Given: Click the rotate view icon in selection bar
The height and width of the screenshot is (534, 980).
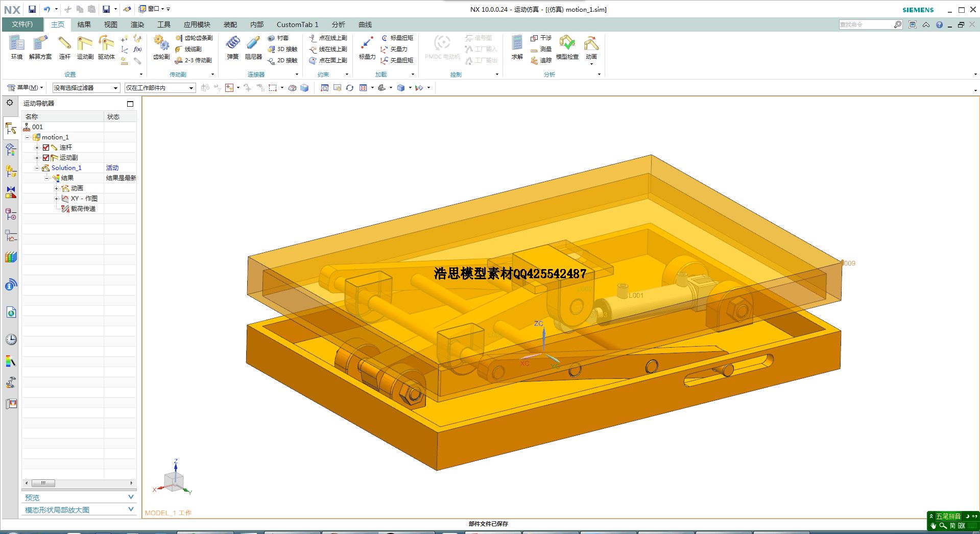Looking at the screenshot, I should (x=349, y=88).
